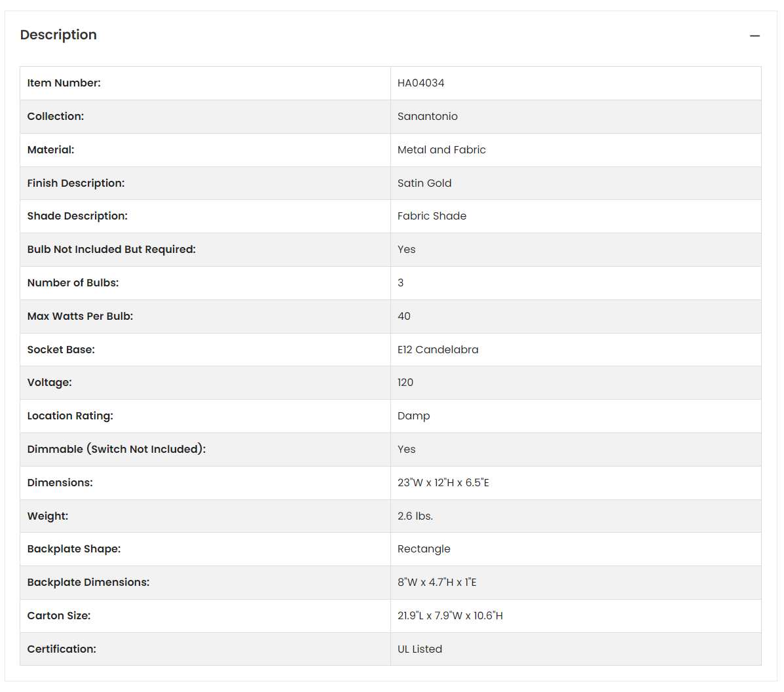The image size is (784, 692).
Task: Click the Satin Gold finish value
Action: [x=424, y=183]
